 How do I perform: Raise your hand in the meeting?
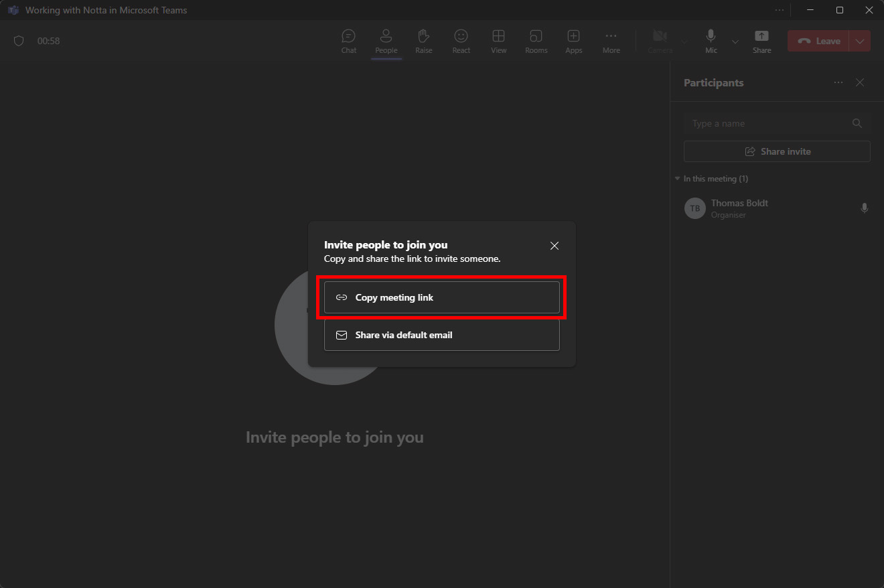(x=424, y=42)
